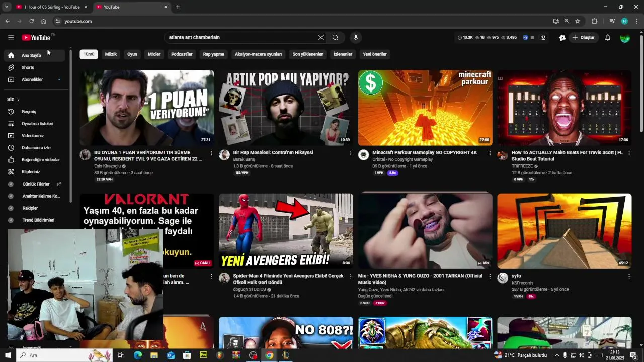Open Enis Kirazoglu channel link
This screenshot has width=644, height=362.
point(107,166)
